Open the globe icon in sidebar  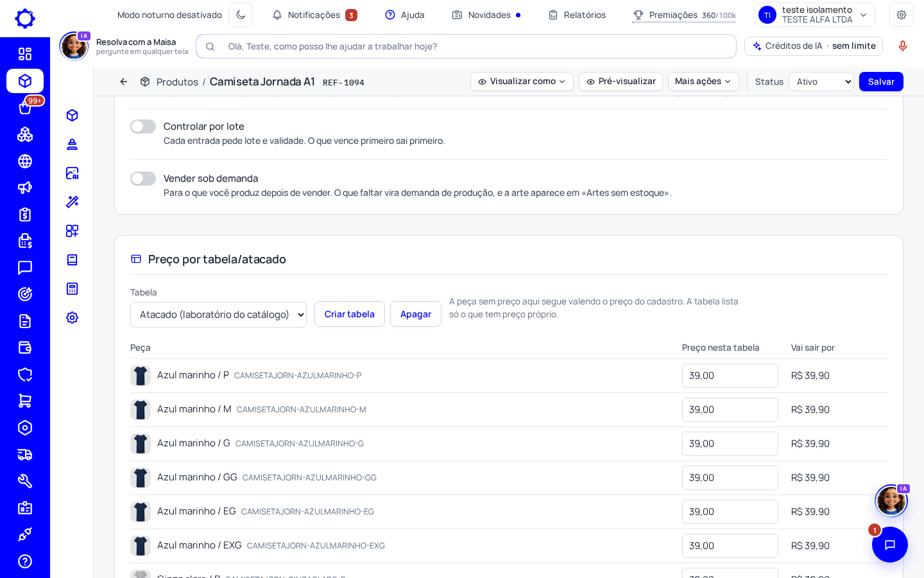[25, 161]
